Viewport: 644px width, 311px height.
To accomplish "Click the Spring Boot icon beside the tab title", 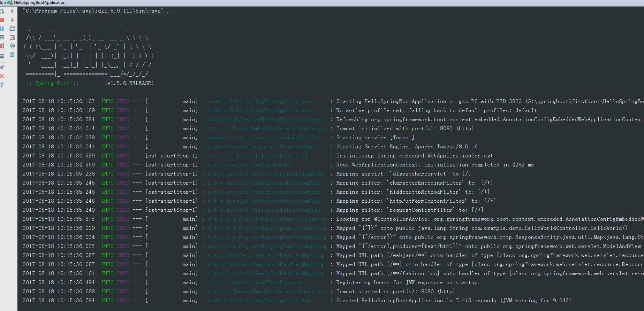I will click(x=10, y=2).
